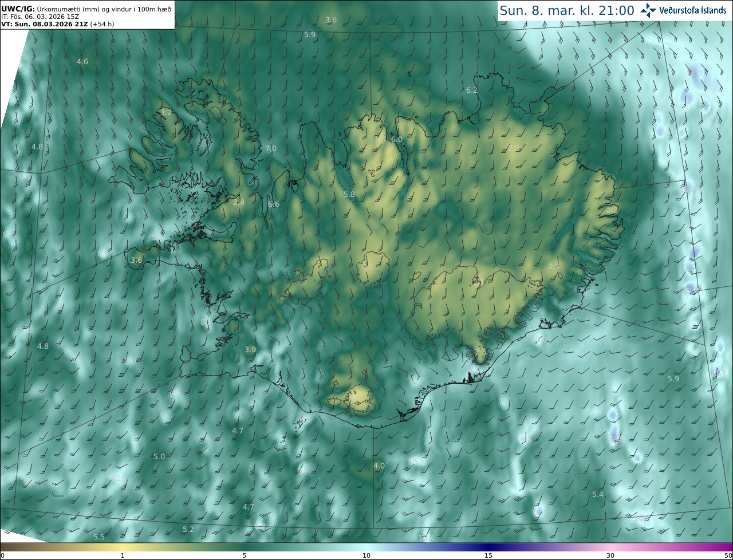Click the 1 tick on the color scale
Screen dimensions: 733x560
122,555
